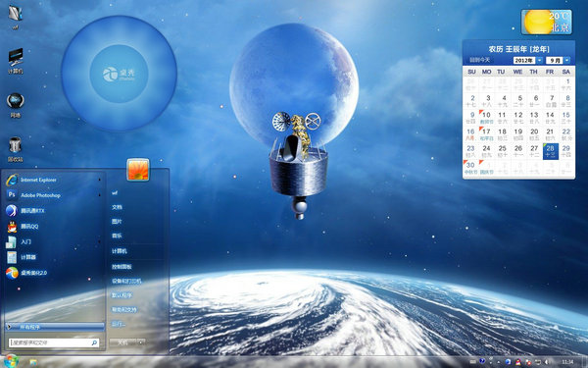Click the Windows Start orb

(11, 361)
